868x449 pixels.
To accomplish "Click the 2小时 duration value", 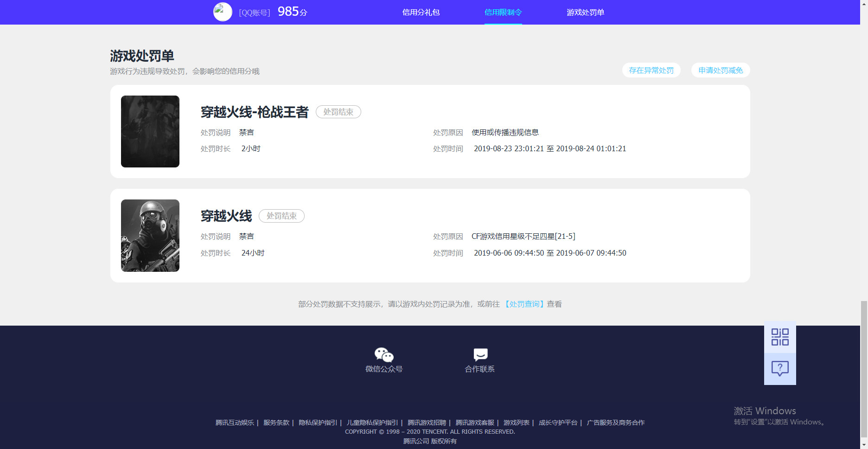I will pyautogui.click(x=251, y=149).
